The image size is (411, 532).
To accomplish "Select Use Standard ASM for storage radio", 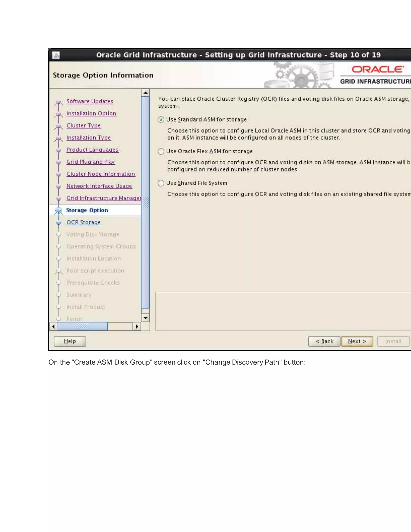I will (x=161, y=120).
